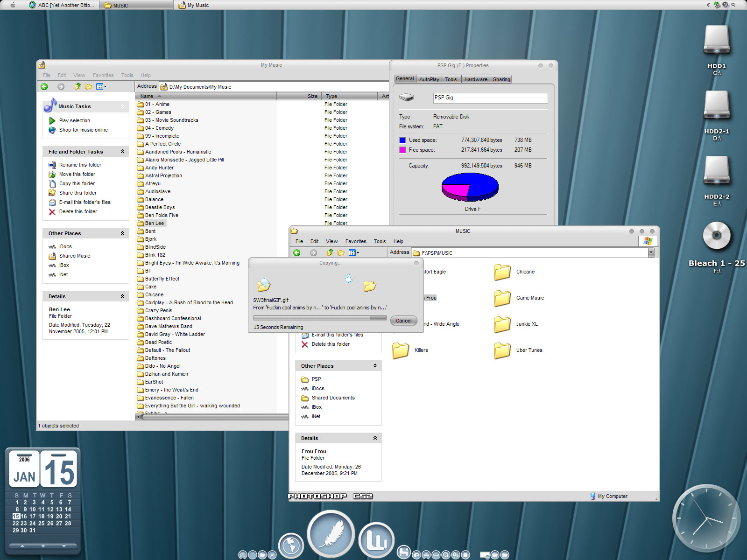Click the lightning bolt icon in dock
Screen dimensions: 747x560
click(x=273, y=554)
